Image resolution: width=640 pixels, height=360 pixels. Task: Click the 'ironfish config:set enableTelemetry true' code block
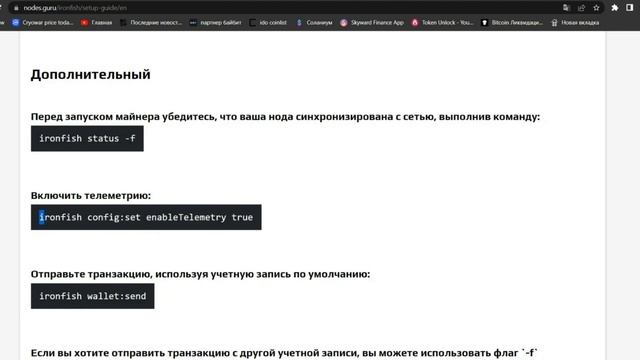[x=146, y=217]
